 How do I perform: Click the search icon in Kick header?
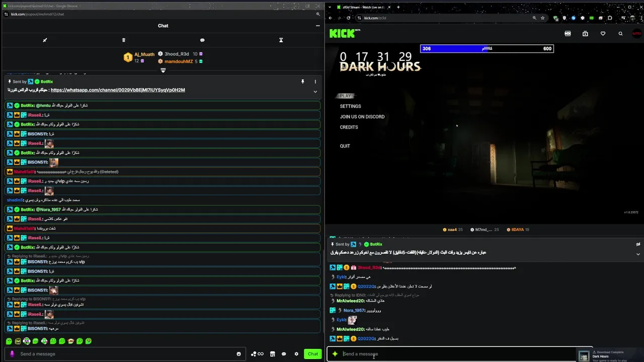(x=620, y=34)
